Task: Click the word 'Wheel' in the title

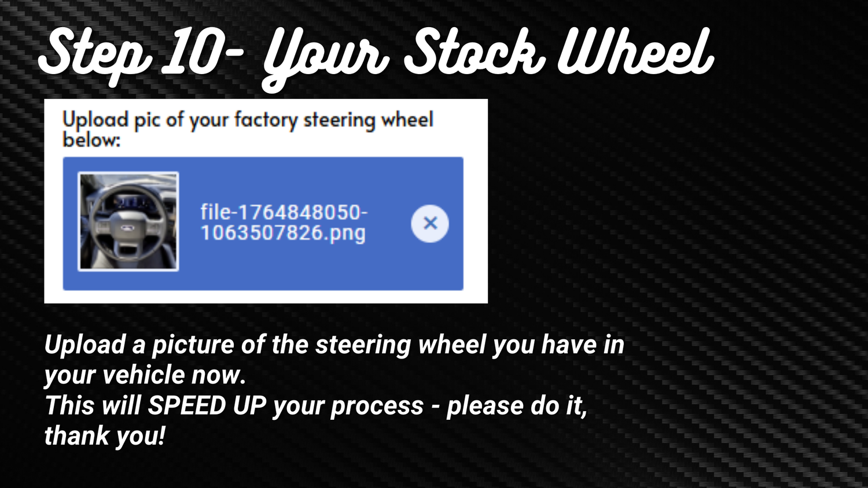Action: [634, 53]
